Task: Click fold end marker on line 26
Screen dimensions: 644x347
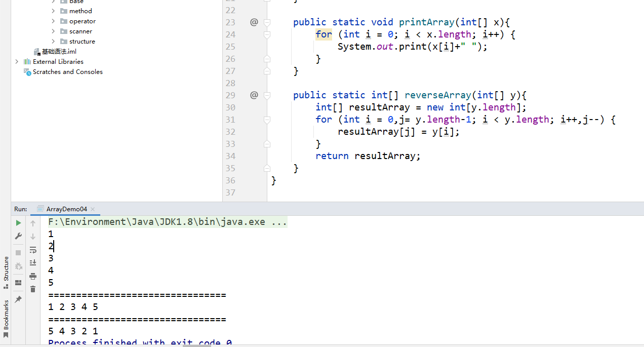Action: [x=267, y=59]
